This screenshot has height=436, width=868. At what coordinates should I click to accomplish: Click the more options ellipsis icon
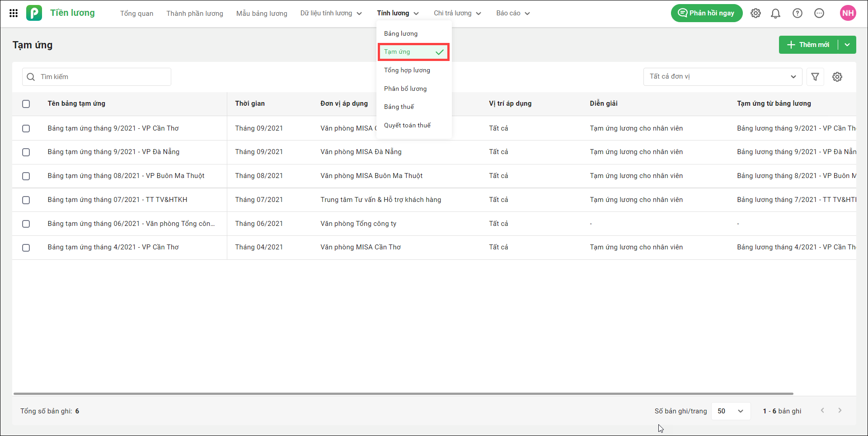[819, 13]
